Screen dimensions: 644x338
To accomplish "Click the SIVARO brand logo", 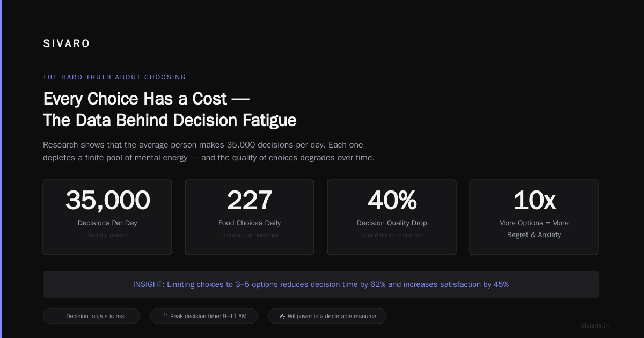I will coord(67,44).
